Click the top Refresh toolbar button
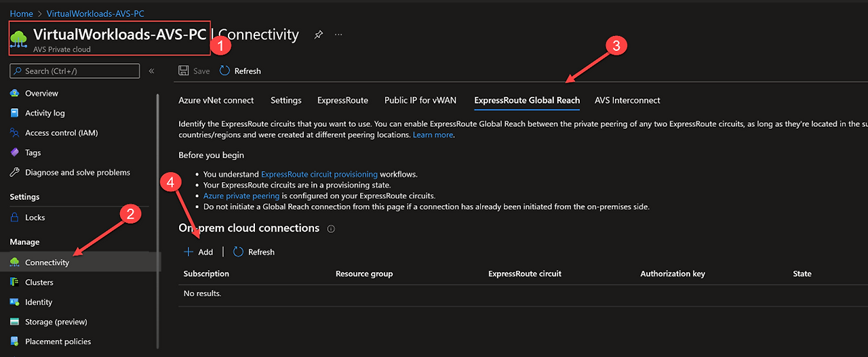This screenshot has height=357, width=868. (240, 70)
